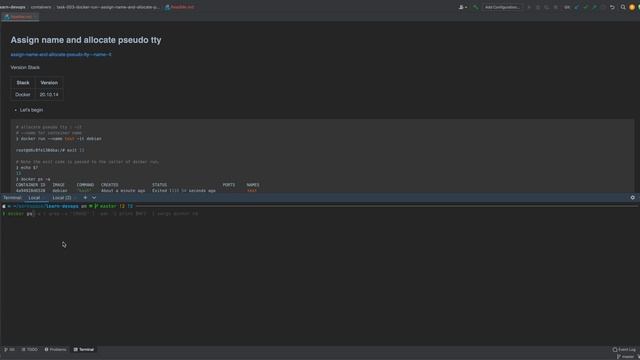Click the 'CONTAINER ID' column header text
640x360 pixels.
[30, 185]
